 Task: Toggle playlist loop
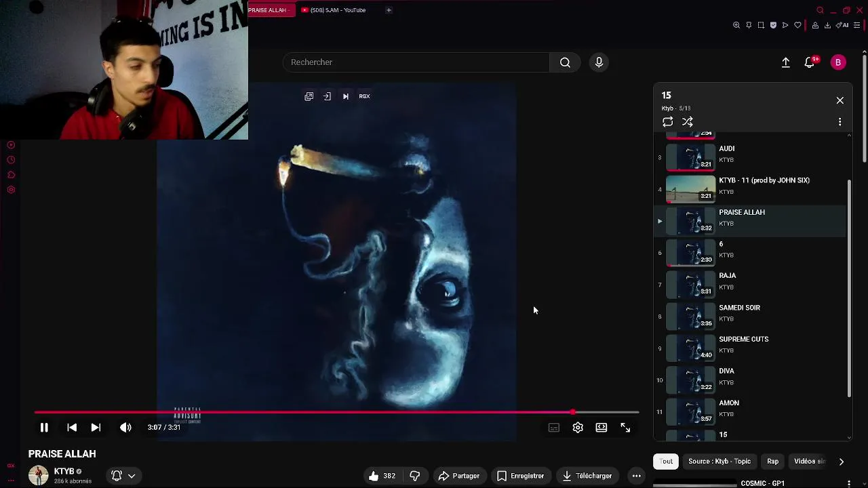pyautogui.click(x=668, y=122)
